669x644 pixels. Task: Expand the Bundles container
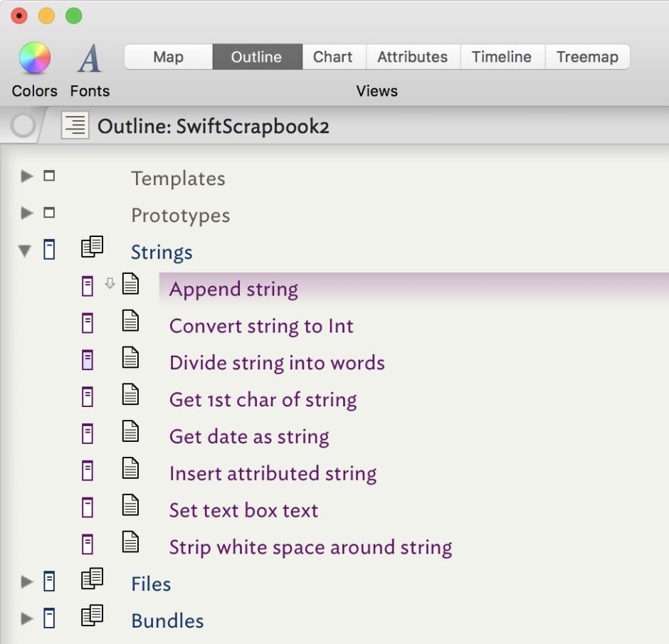tap(27, 618)
